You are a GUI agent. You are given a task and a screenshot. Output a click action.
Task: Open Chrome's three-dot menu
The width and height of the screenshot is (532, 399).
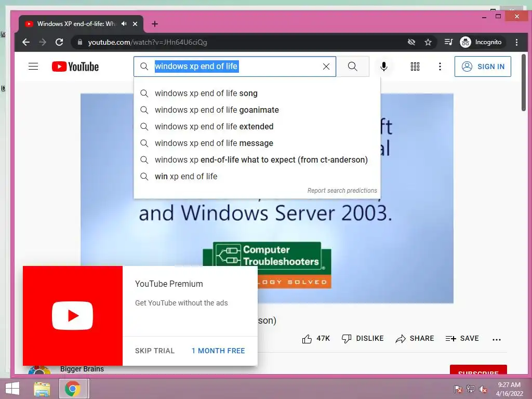[x=516, y=42]
